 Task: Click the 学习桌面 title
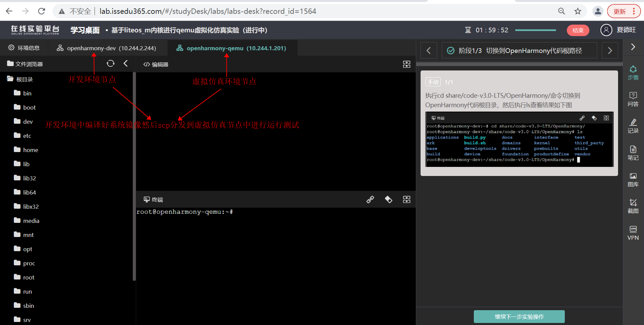coord(85,30)
